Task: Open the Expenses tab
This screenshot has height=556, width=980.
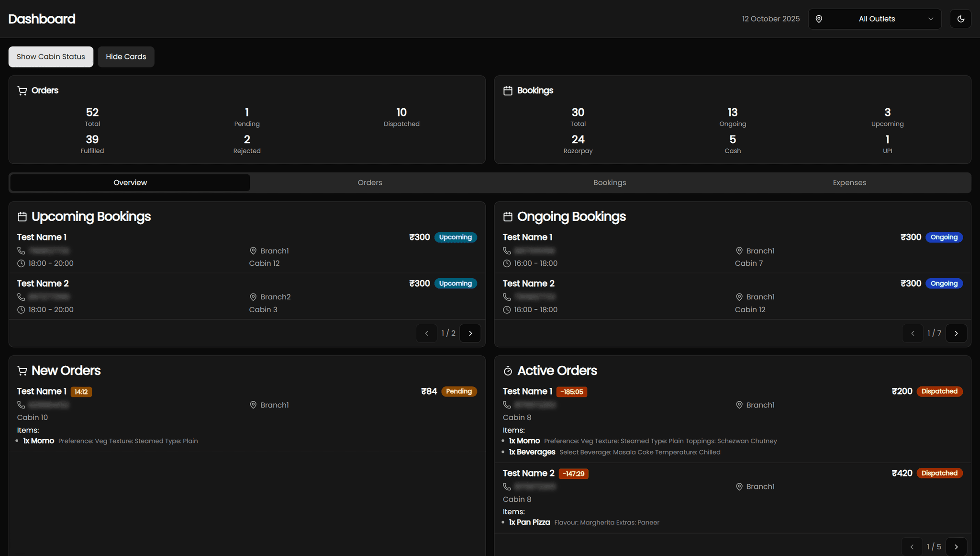Action: [x=849, y=182]
